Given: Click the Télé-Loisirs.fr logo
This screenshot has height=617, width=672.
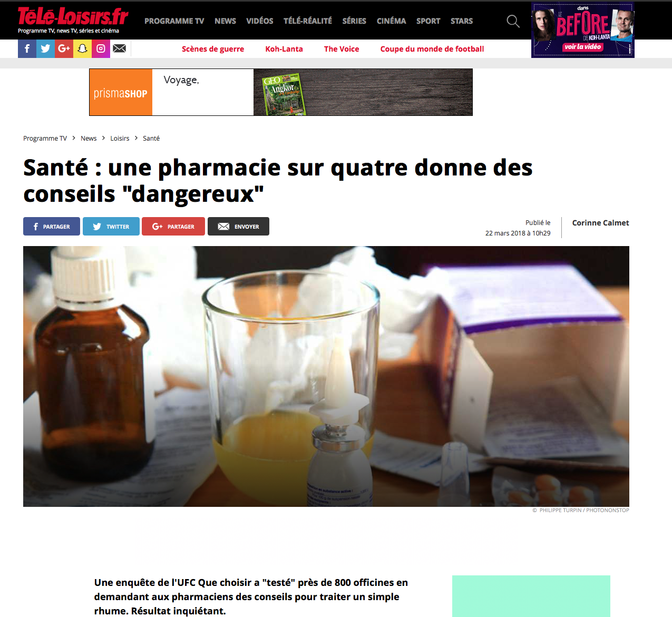Looking at the screenshot, I should 73,19.
